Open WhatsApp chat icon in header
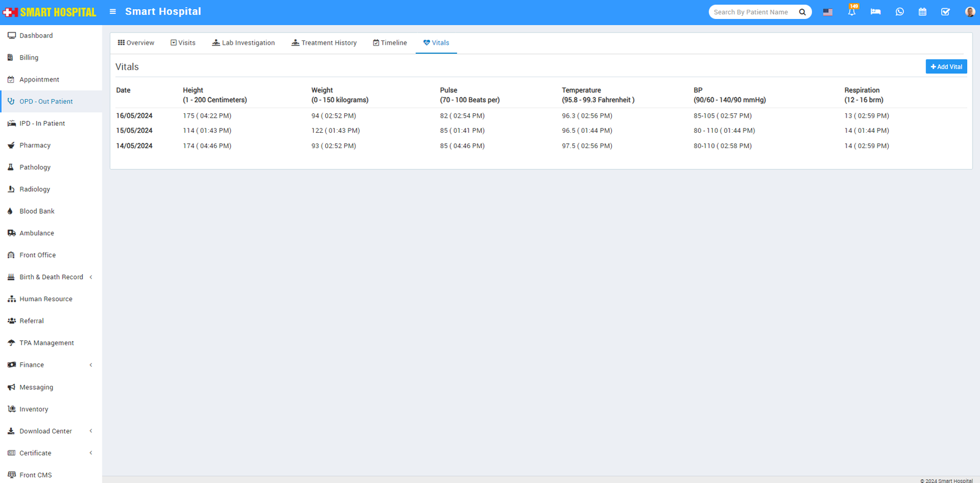 pyautogui.click(x=899, y=12)
